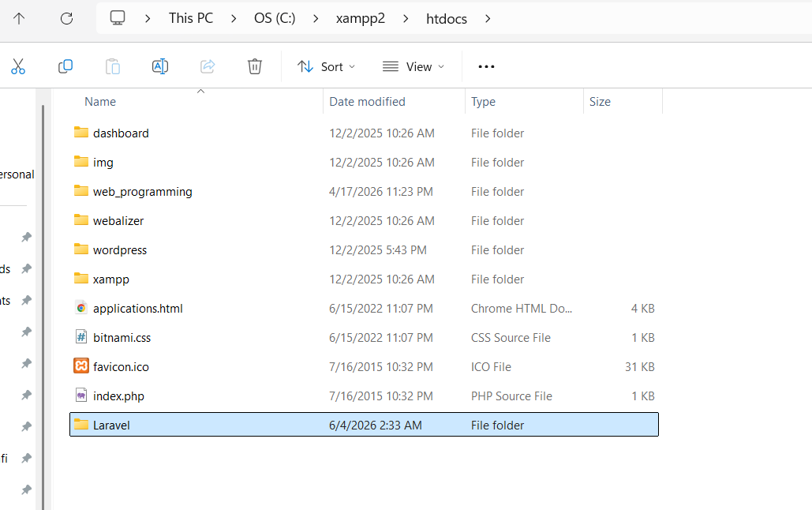Viewport: 812px width, 510px height.
Task: Go up one folder level arrow
Action: [x=19, y=19]
